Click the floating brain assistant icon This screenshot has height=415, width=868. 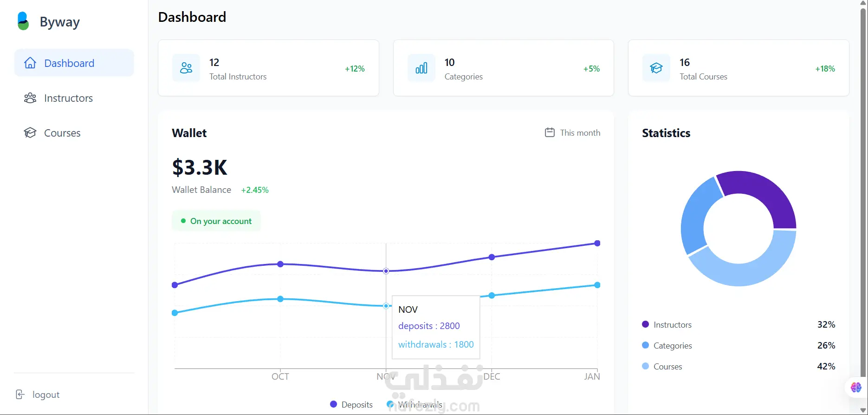click(x=856, y=387)
